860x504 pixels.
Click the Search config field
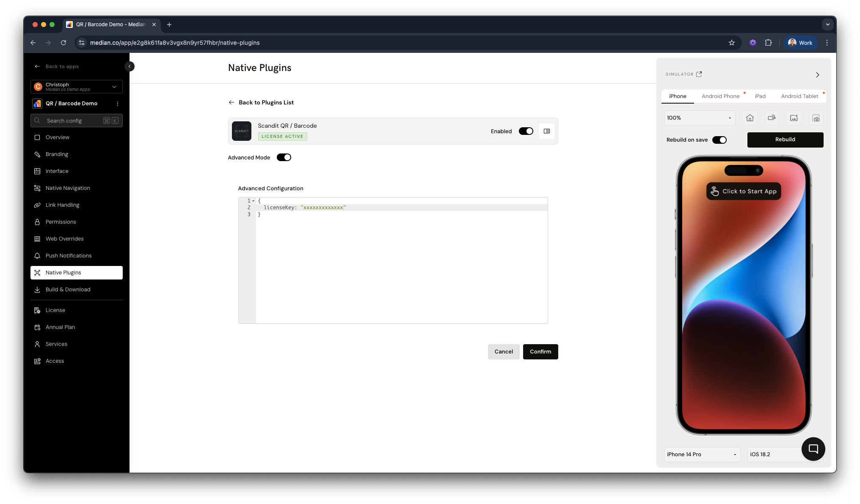(x=77, y=121)
